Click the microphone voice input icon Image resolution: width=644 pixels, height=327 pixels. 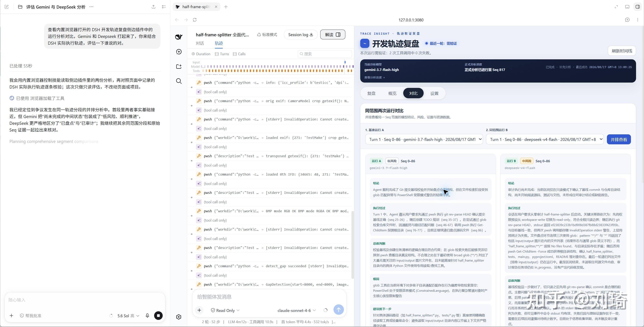tap(147, 316)
